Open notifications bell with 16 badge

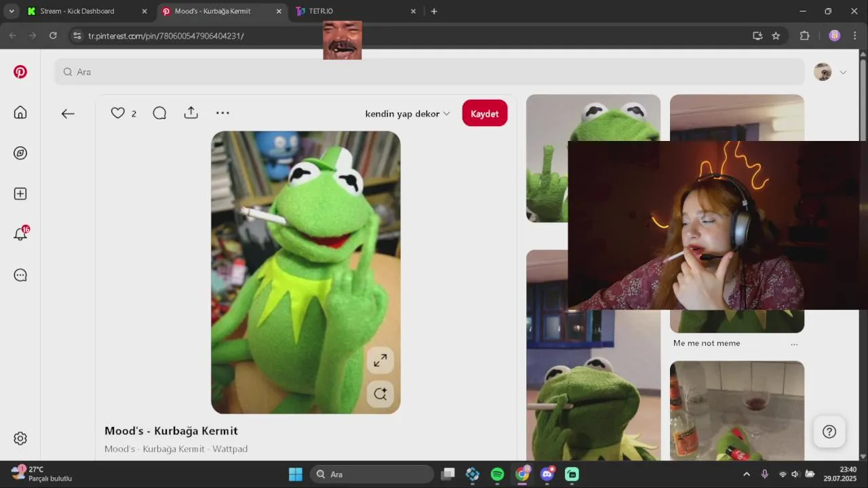(21, 234)
